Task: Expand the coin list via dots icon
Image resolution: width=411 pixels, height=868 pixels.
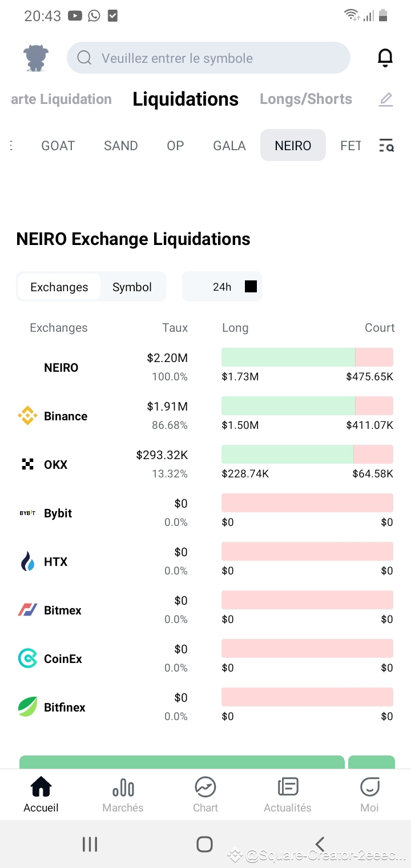Action: click(10, 146)
